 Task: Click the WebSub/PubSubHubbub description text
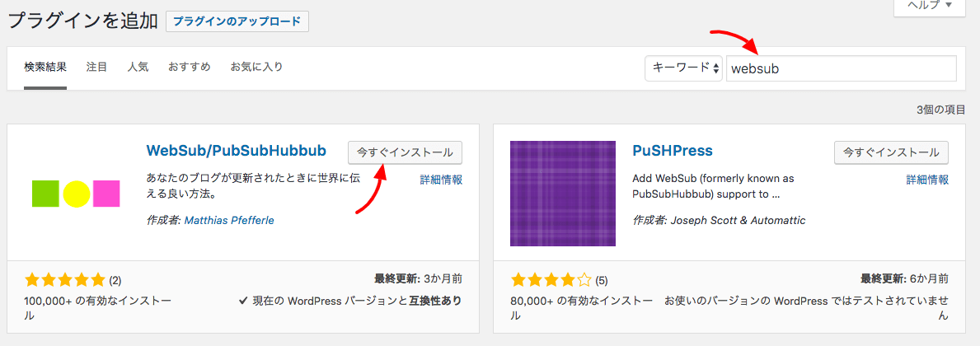coord(253,186)
